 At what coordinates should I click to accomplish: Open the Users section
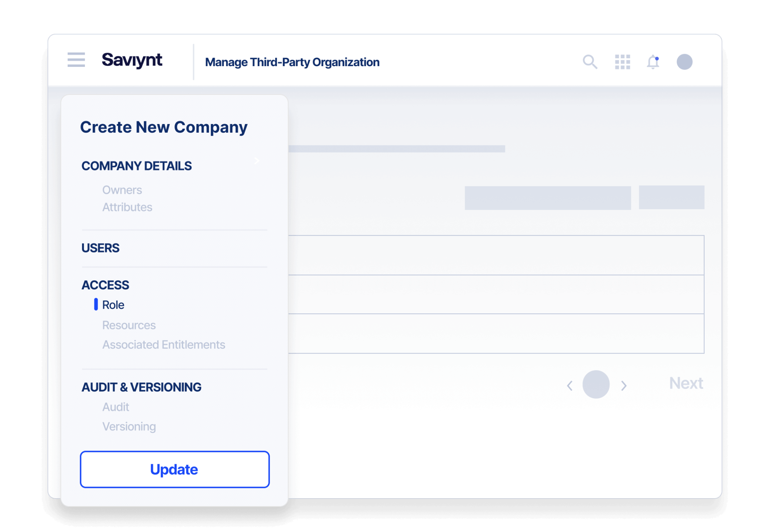(100, 248)
